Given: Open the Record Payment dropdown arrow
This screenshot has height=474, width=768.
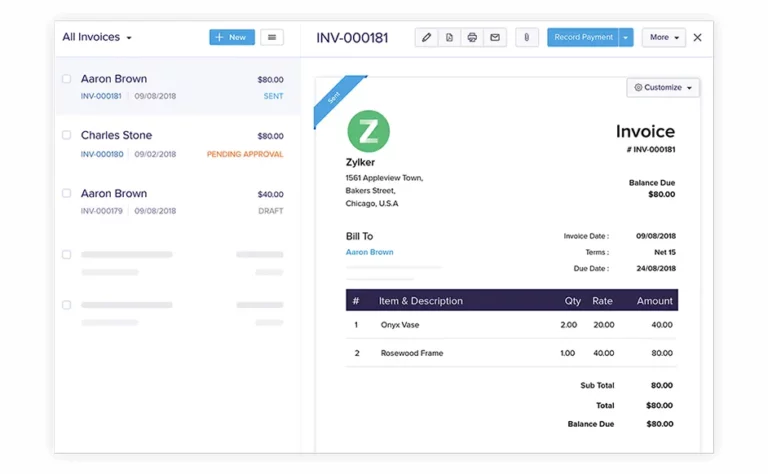Looking at the screenshot, I should pyautogui.click(x=626, y=38).
